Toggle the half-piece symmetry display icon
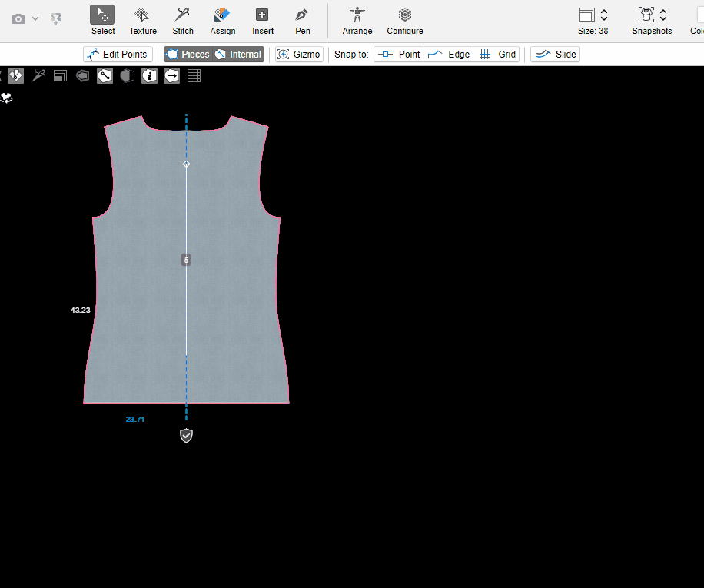The width and height of the screenshot is (704, 588). point(127,76)
